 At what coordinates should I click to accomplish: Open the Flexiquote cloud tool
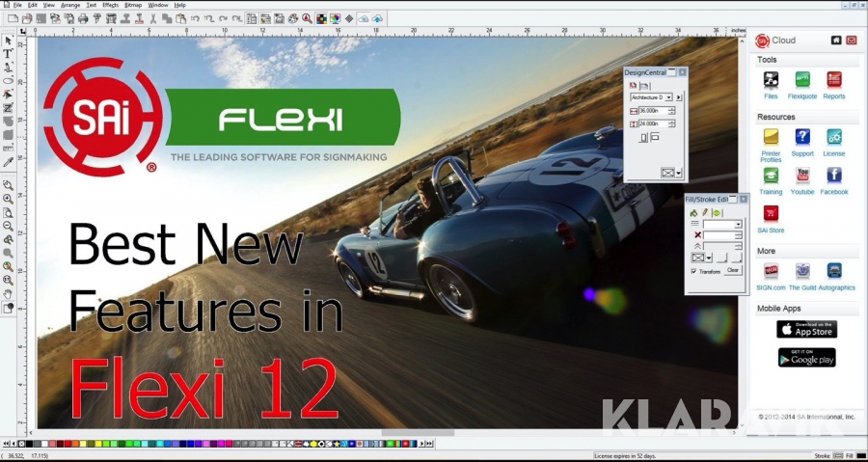tap(802, 80)
